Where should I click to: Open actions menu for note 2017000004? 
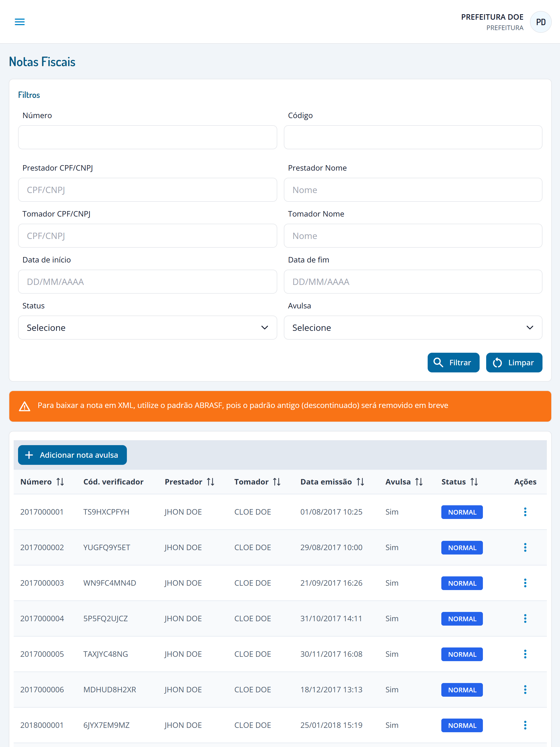pos(525,619)
